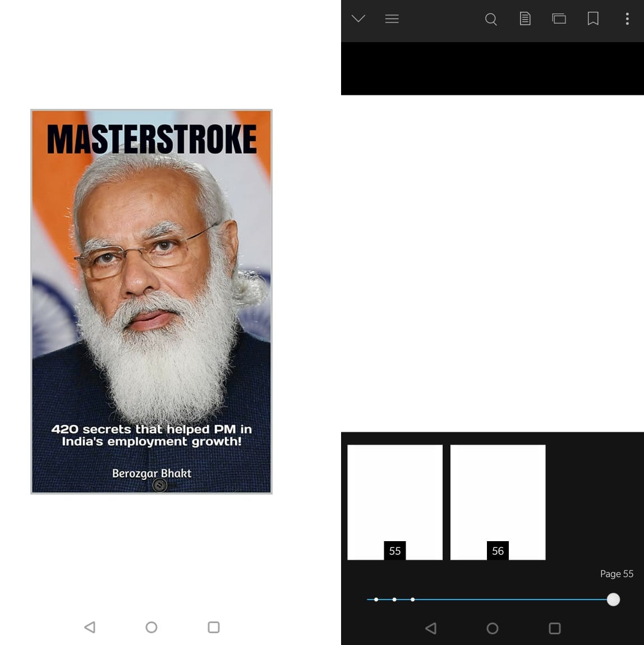Image resolution: width=644 pixels, height=645 pixels.
Task: Open the page flip view icon
Action: point(559,19)
